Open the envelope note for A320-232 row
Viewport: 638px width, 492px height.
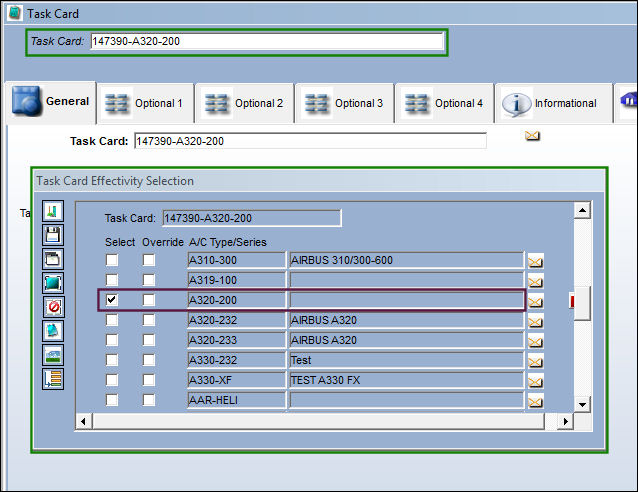535,321
